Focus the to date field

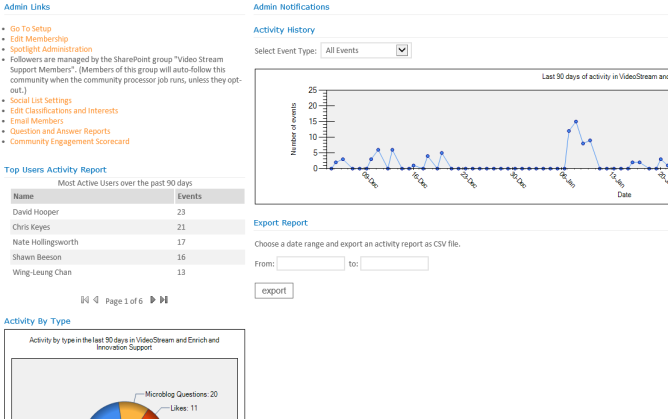[x=394, y=264]
